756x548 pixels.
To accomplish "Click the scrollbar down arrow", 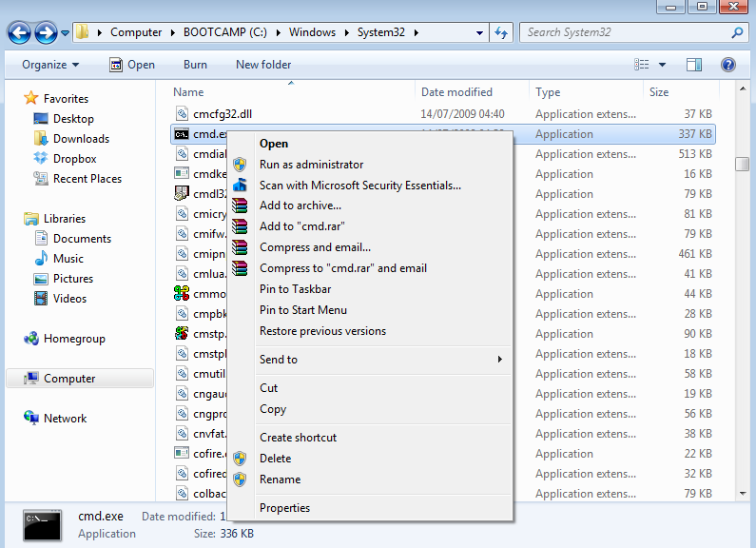I will [742, 493].
